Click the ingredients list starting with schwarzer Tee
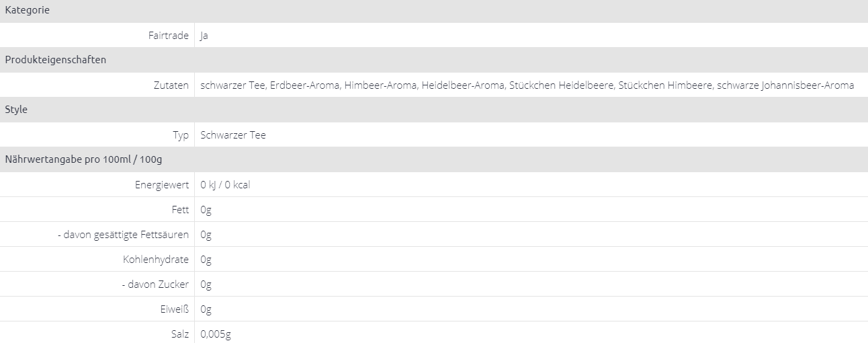Image resolution: width=868 pixels, height=343 pixels. tap(527, 85)
